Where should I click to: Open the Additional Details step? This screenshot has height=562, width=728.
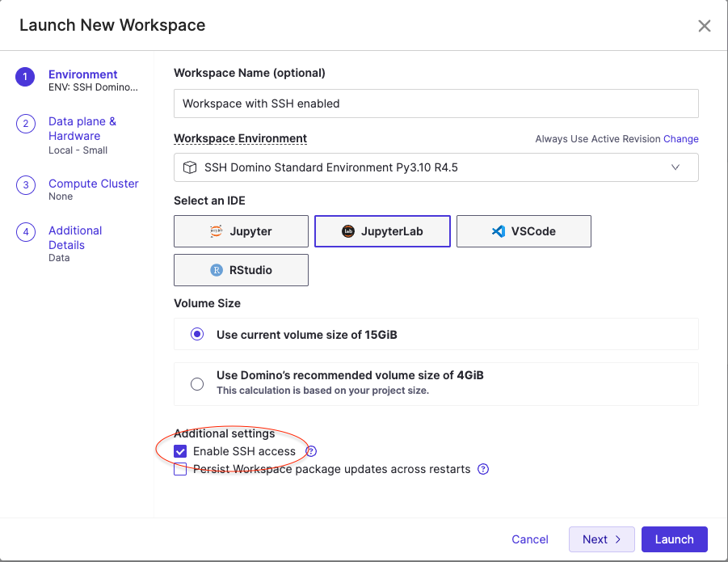75,238
